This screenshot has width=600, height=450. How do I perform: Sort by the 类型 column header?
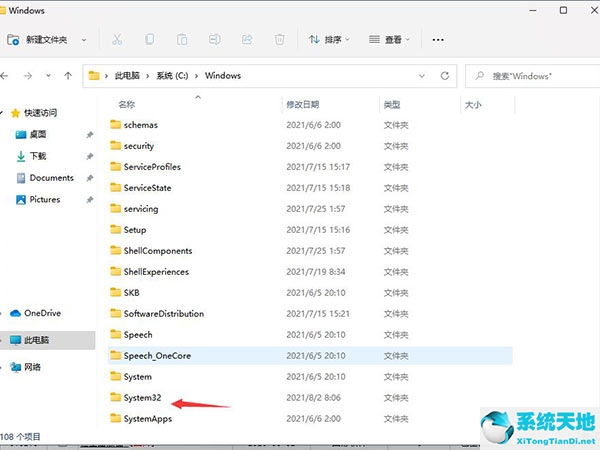tap(392, 104)
